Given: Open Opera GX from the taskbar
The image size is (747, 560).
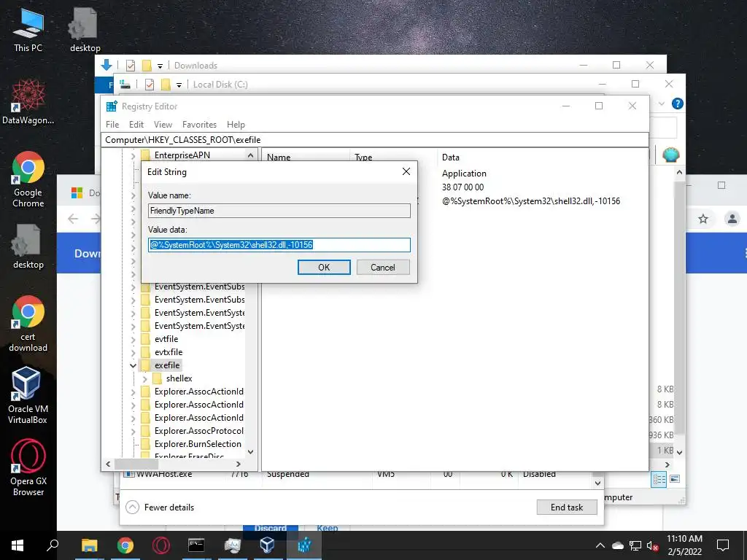Looking at the screenshot, I should pyautogui.click(x=161, y=545).
